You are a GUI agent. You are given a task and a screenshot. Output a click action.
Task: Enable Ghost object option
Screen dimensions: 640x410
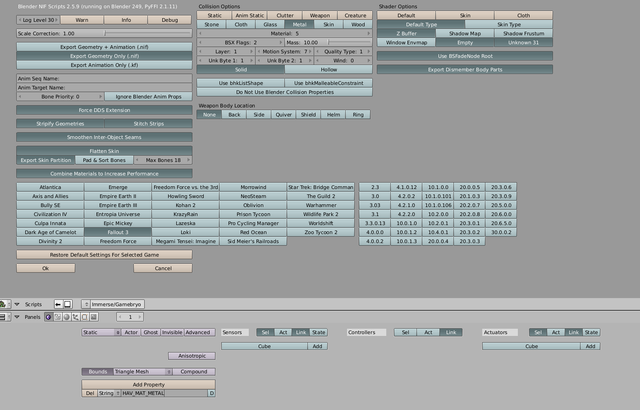coord(151,332)
